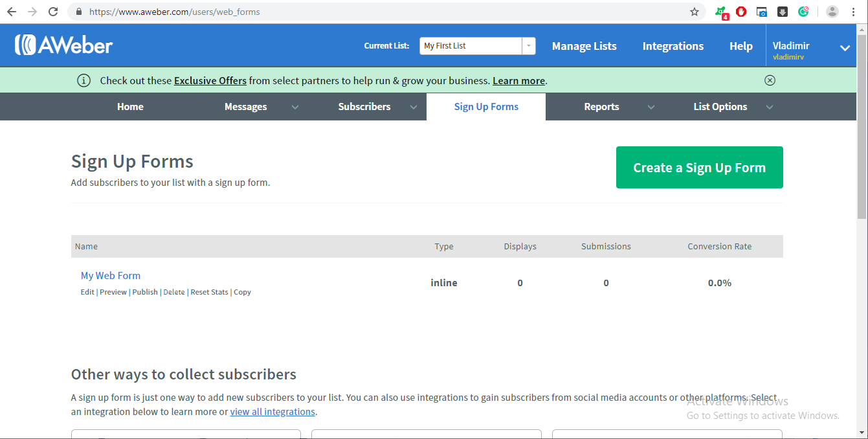Click the screenshot capture extension icon
Viewport: 868px width, 439px height.
click(761, 11)
